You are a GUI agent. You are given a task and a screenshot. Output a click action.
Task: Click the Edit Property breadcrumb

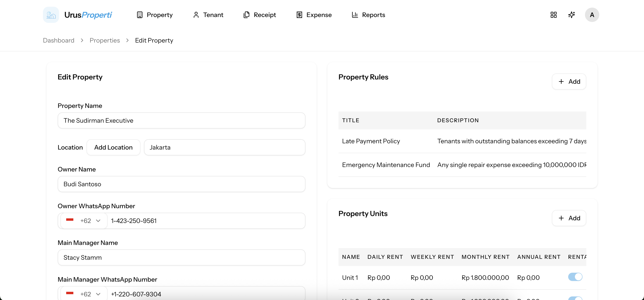[154, 40]
